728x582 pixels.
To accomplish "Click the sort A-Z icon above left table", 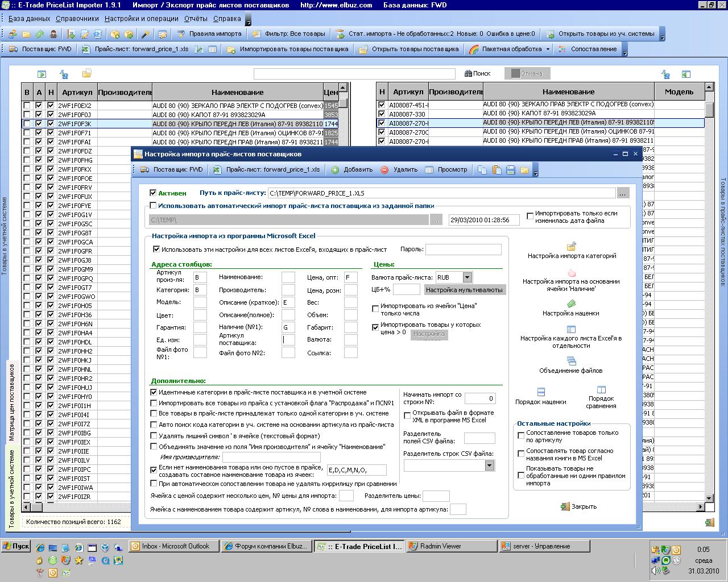I will click(x=64, y=74).
